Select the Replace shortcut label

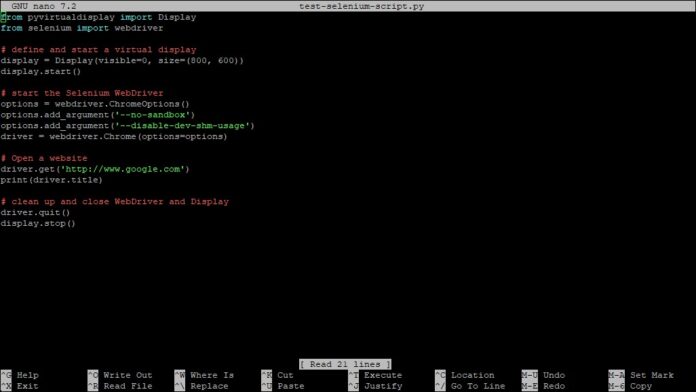coord(209,386)
